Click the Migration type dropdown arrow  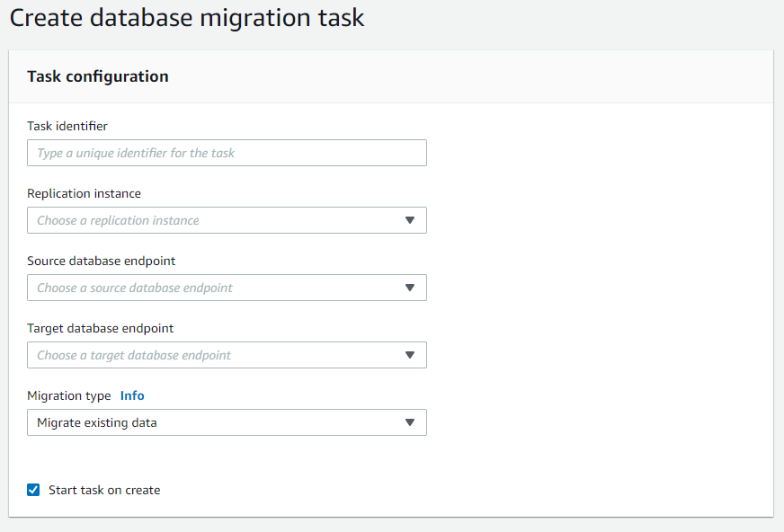coord(409,422)
